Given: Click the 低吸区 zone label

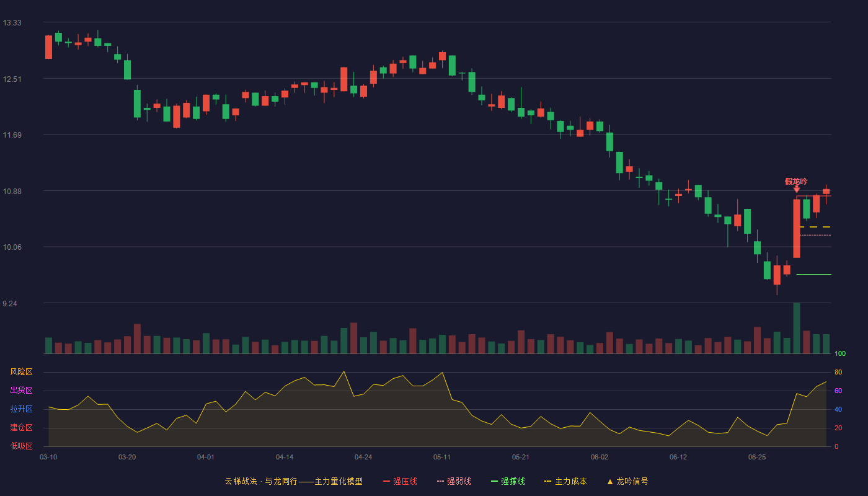Looking at the screenshot, I should tap(21, 446).
